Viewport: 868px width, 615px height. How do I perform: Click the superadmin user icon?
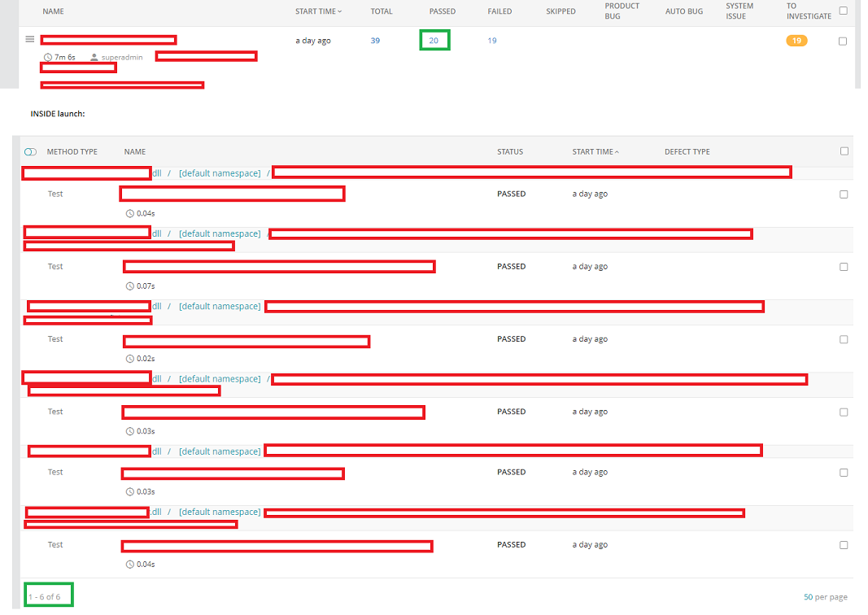click(94, 57)
